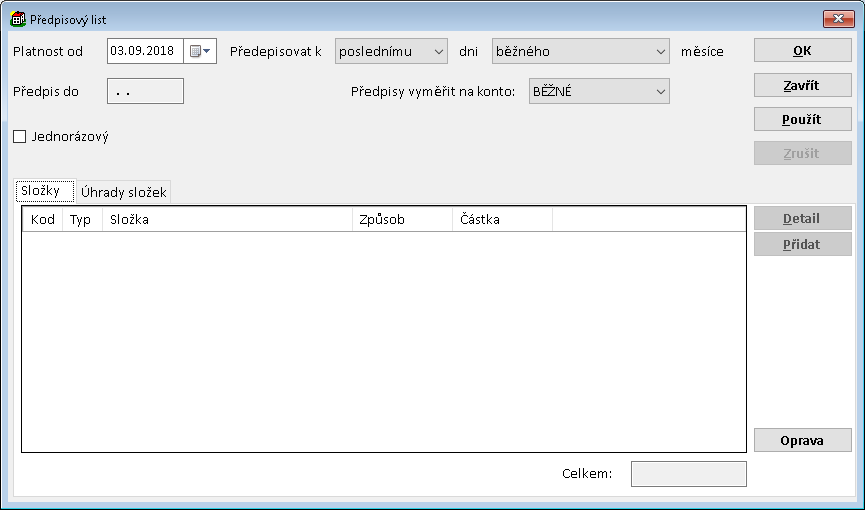Open the calendar picker beside Platnost od
Screen dimensions: 865x510
[201, 51]
